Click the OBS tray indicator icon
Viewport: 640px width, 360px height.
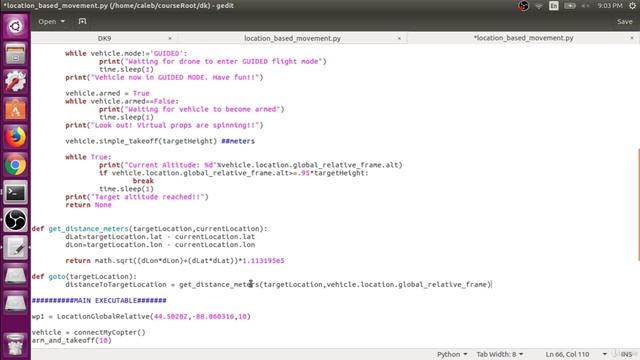(x=524, y=6)
